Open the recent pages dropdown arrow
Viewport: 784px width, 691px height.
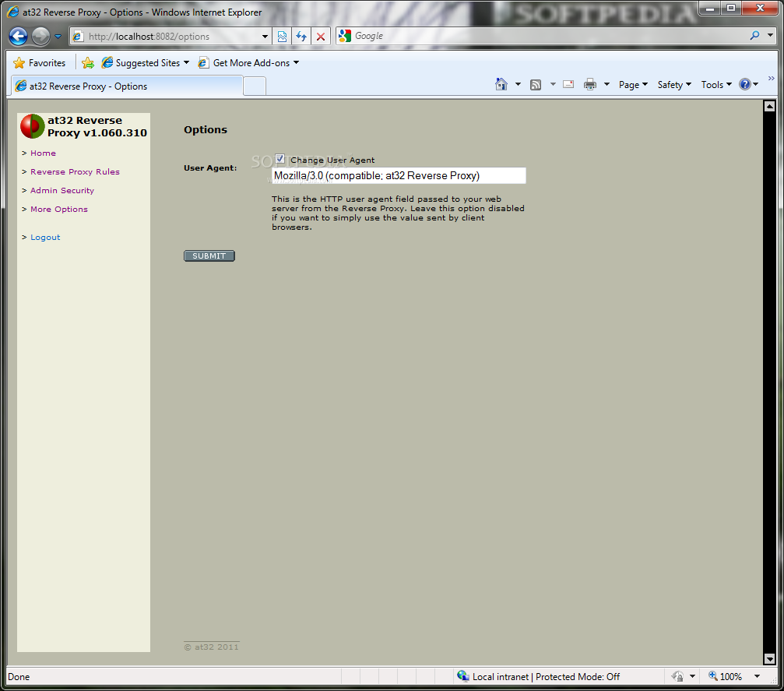(x=58, y=37)
